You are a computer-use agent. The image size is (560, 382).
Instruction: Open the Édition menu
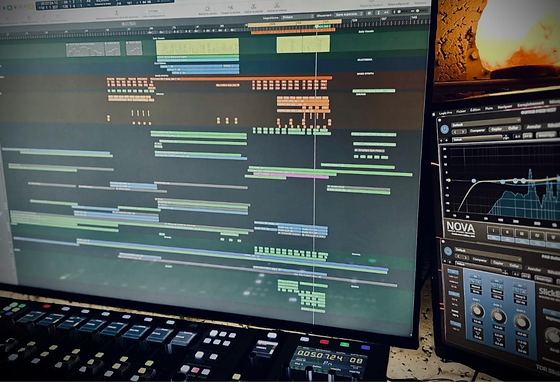pyautogui.click(x=475, y=110)
